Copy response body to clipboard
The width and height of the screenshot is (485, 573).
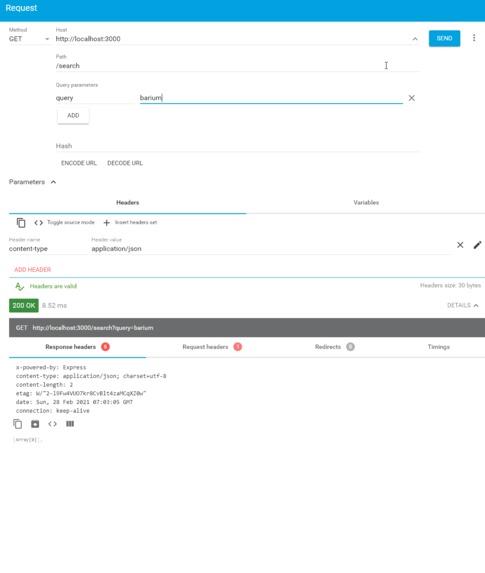coord(18,424)
